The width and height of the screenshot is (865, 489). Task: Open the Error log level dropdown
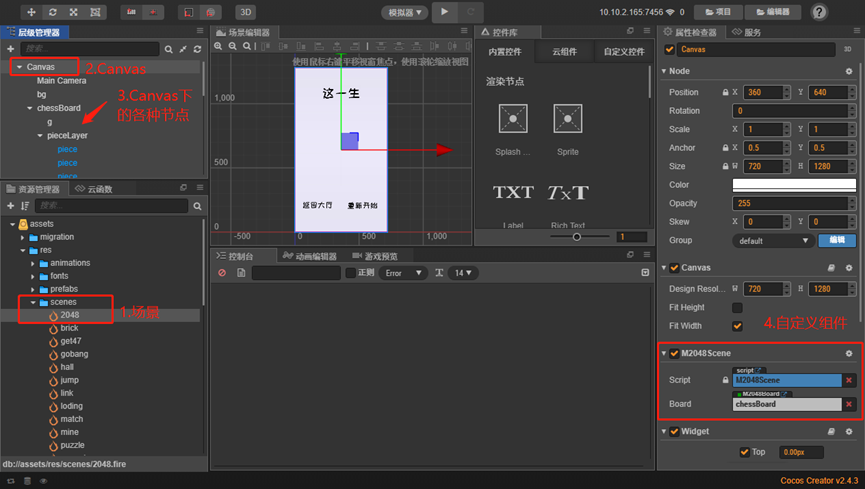click(x=403, y=273)
